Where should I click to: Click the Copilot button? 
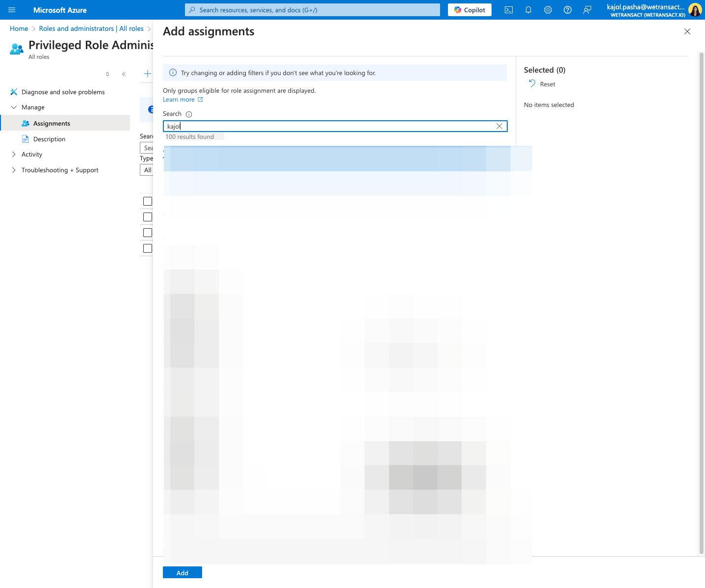(470, 10)
